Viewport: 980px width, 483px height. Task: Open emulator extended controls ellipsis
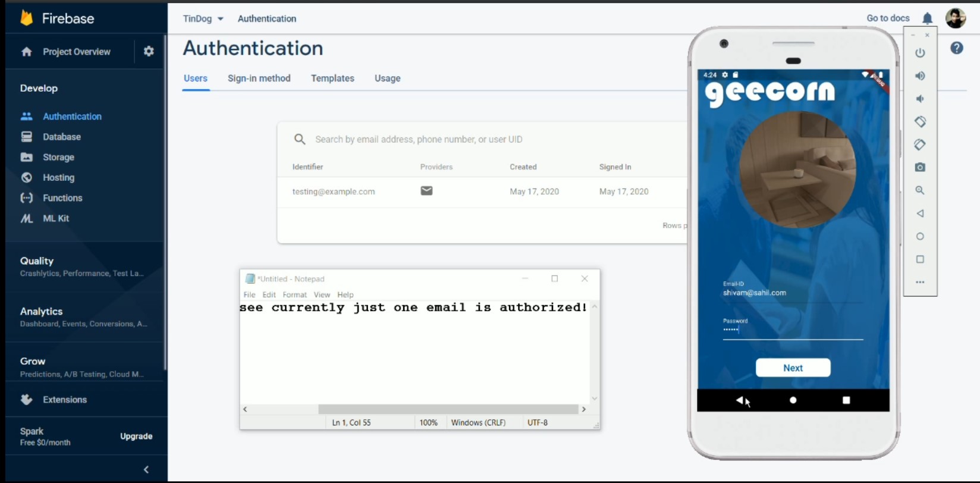click(920, 282)
